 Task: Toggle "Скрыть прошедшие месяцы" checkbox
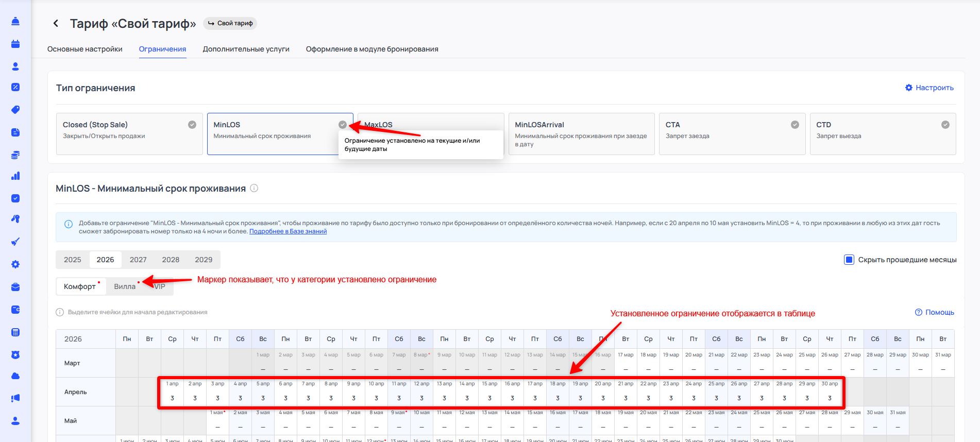pyautogui.click(x=849, y=260)
